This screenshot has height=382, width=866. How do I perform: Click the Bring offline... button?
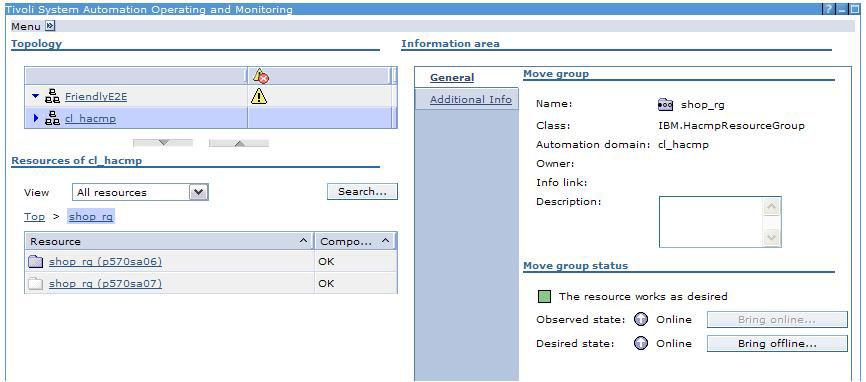(777, 343)
